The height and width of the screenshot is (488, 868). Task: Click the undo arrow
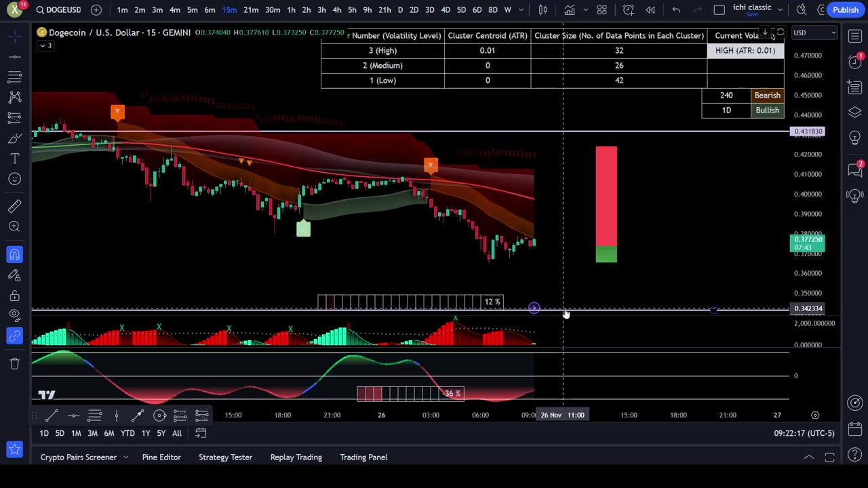676,9
